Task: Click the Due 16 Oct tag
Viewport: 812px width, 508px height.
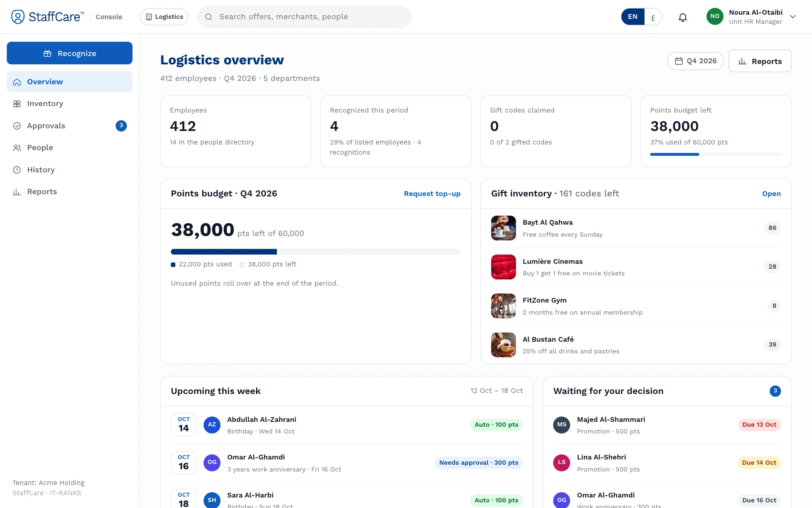Action: click(x=759, y=500)
